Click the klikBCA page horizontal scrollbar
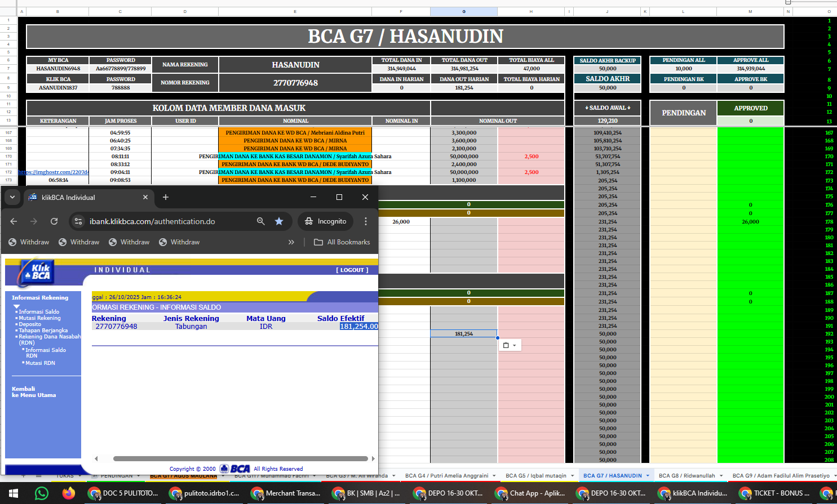The image size is (837, 504). click(241, 458)
